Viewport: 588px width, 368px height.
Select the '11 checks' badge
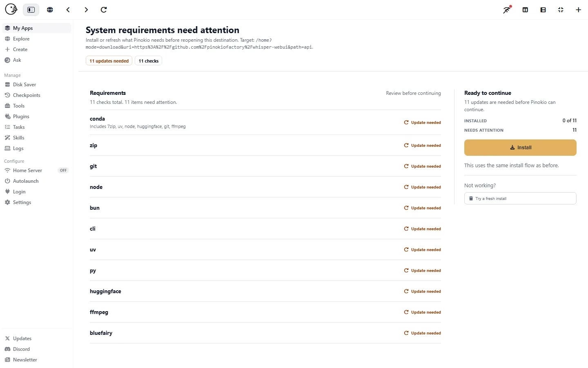(x=149, y=61)
